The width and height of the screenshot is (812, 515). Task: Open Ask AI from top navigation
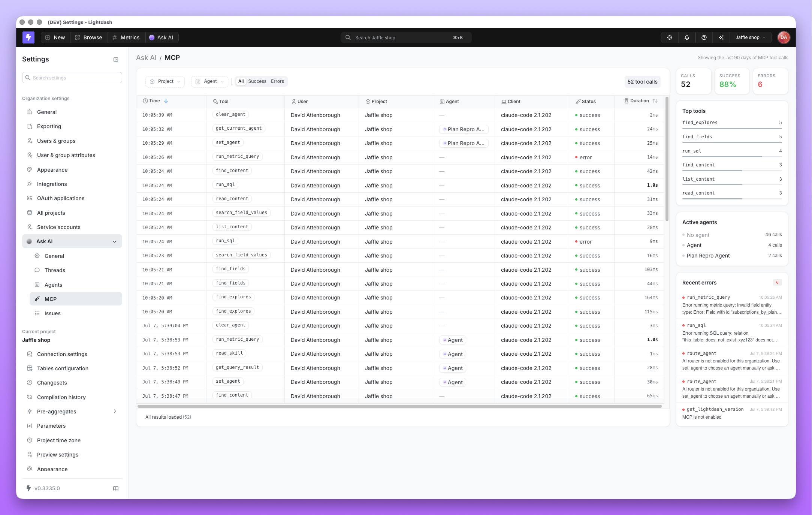pos(162,37)
